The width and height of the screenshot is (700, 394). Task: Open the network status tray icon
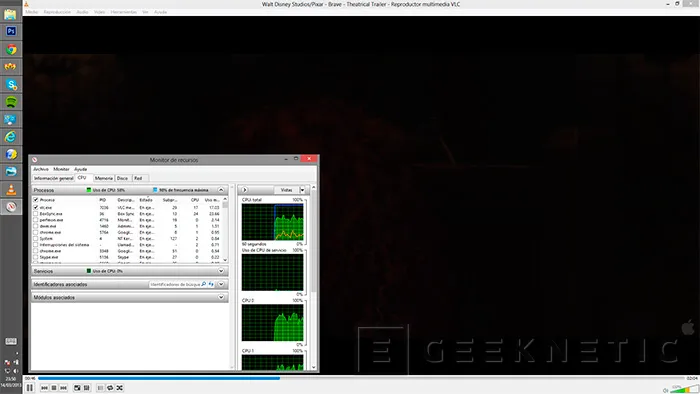[x=7, y=371]
